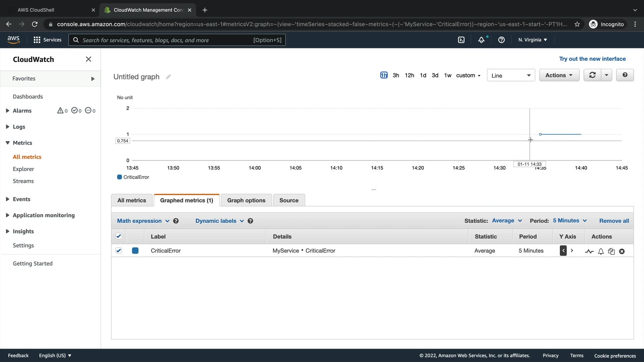Click the edit pencil next to Untitled graph

(168, 77)
